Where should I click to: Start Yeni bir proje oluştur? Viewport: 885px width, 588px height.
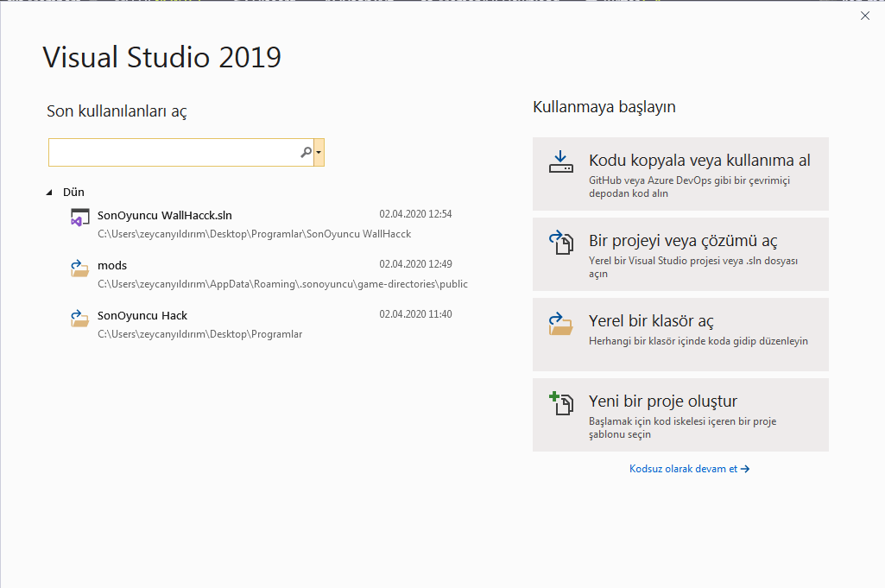point(680,414)
